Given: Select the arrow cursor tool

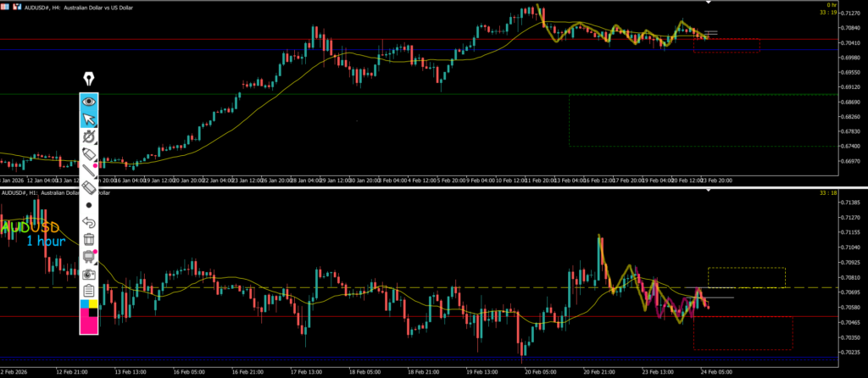Looking at the screenshot, I should coord(89,119).
